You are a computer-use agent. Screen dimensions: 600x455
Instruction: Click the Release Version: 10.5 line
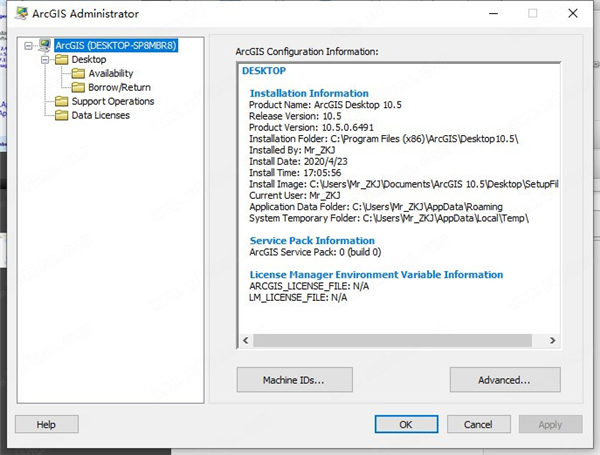[295, 116]
